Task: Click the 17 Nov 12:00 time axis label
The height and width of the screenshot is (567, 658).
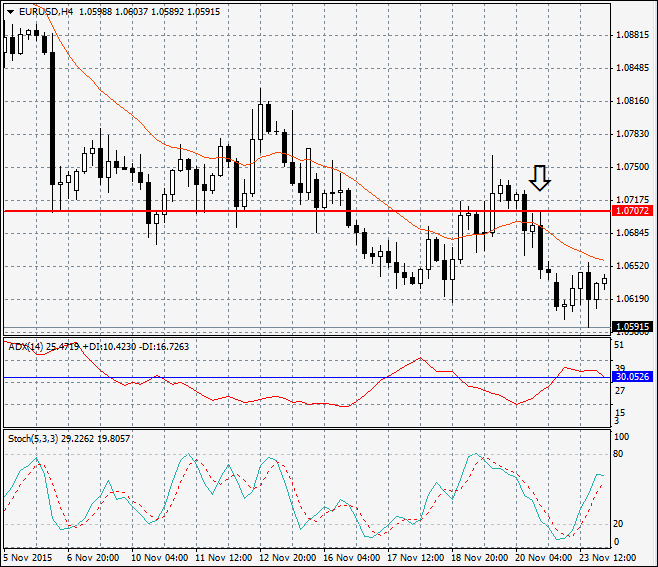Action: (416, 558)
